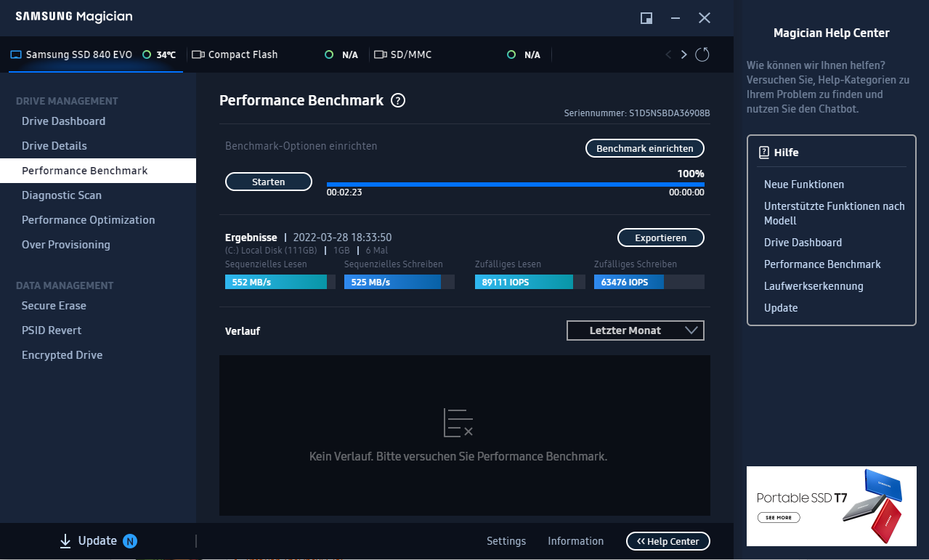Click the Magician Help Center heading
The image size is (929, 560).
[832, 33]
